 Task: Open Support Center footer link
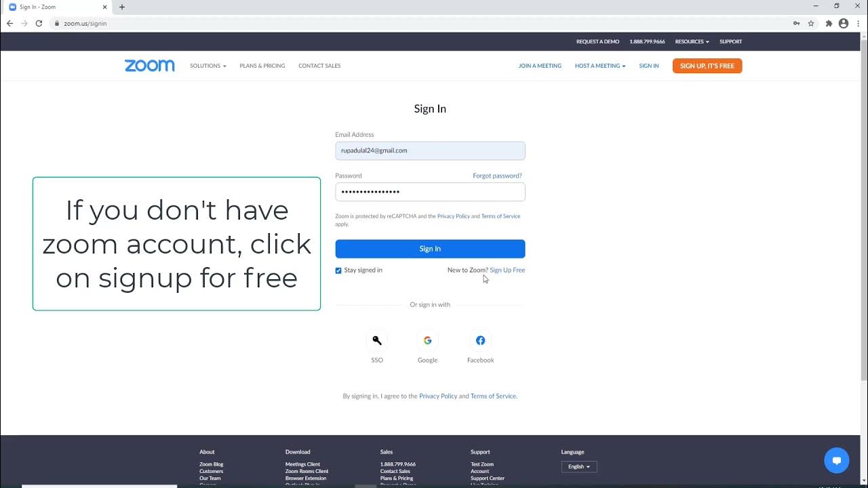coord(488,478)
